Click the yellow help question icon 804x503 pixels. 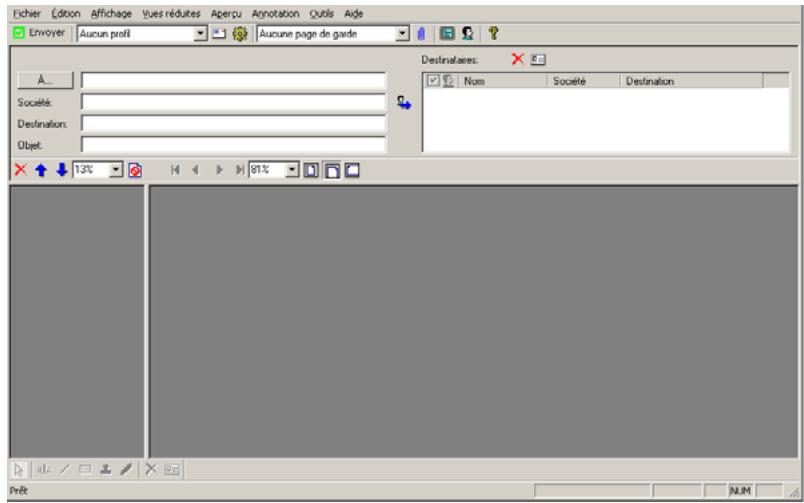493,34
